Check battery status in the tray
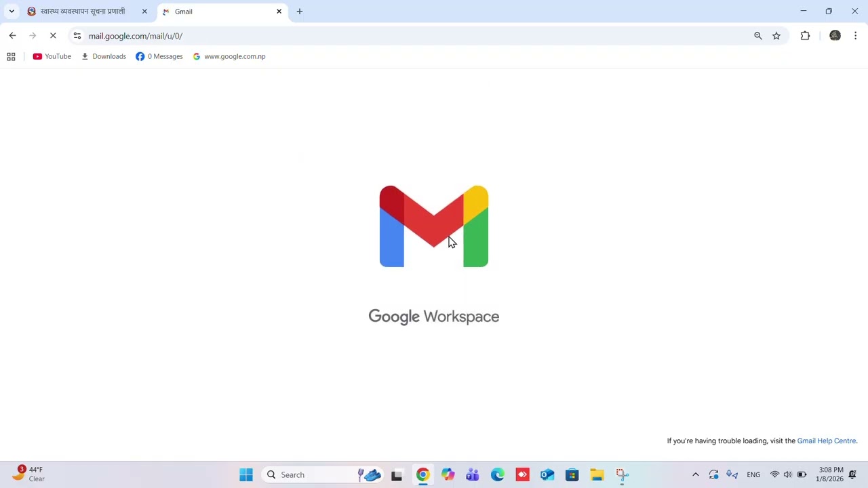Screen dimensions: 868x488 (802, 475)
